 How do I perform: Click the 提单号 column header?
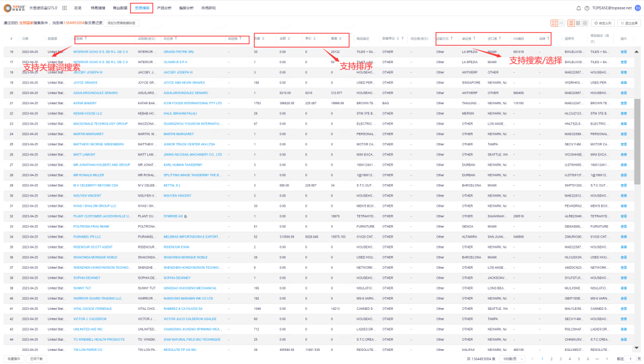[569, 39]
